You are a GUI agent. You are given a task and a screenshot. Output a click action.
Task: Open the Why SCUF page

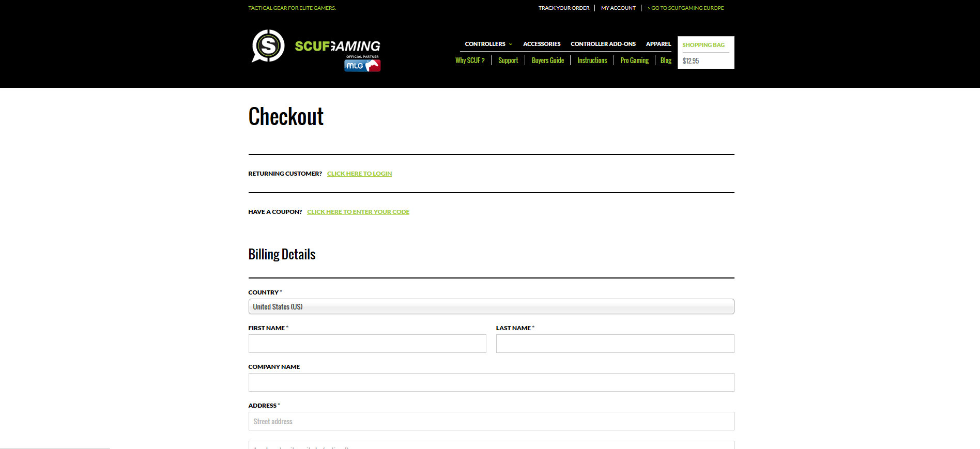(469, 60)
